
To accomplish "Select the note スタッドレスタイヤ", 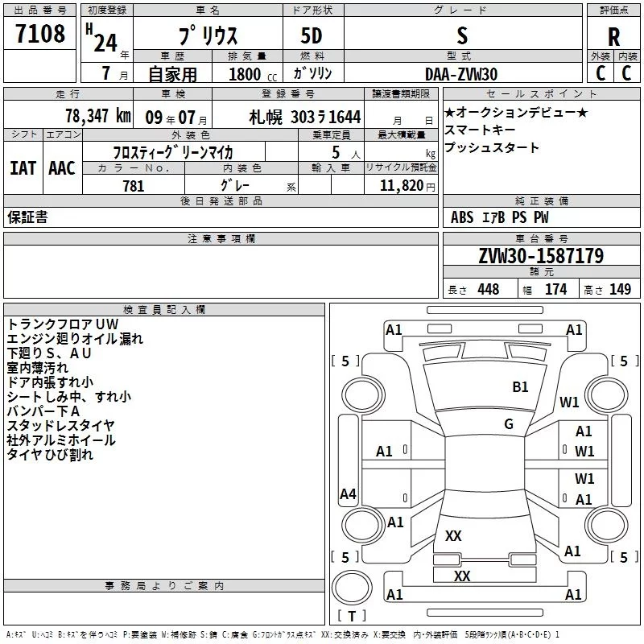I will click(x=60, y=426).
